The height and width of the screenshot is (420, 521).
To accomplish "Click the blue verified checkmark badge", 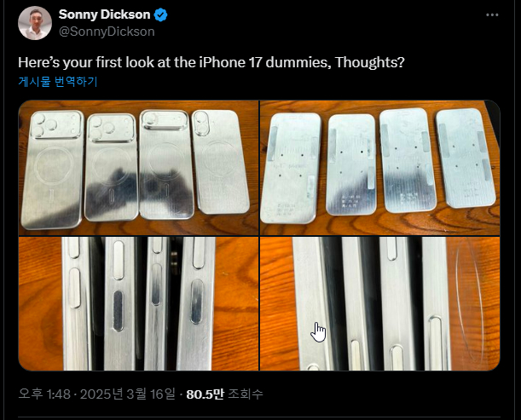I will (161, 15).
